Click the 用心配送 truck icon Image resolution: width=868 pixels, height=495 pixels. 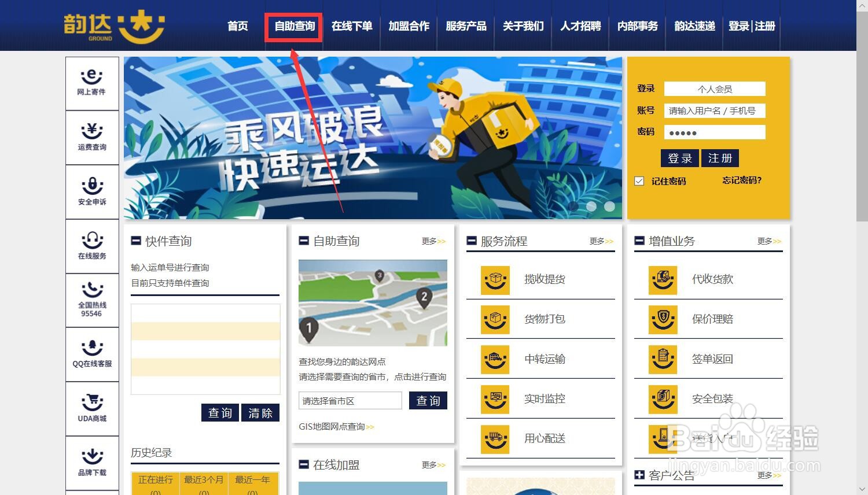point(495,439)
